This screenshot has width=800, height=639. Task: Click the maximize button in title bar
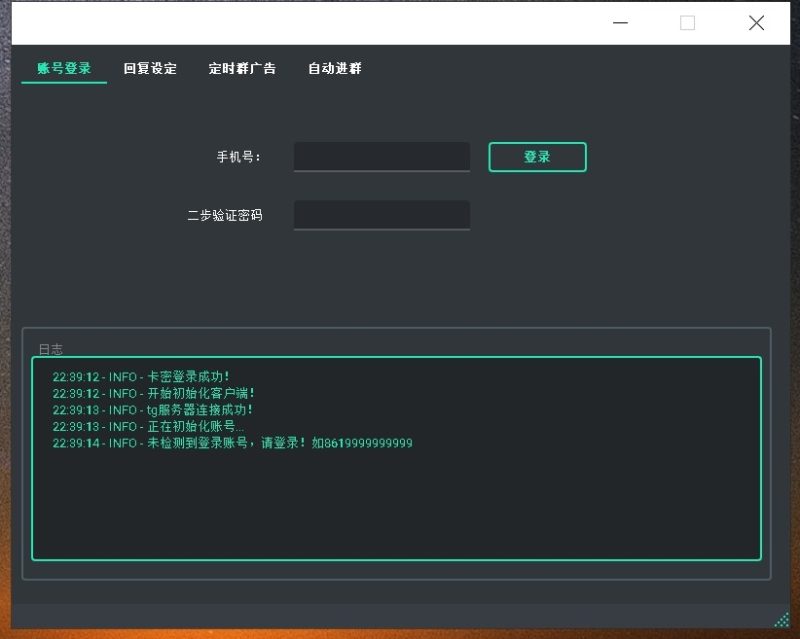click(687, 22)
